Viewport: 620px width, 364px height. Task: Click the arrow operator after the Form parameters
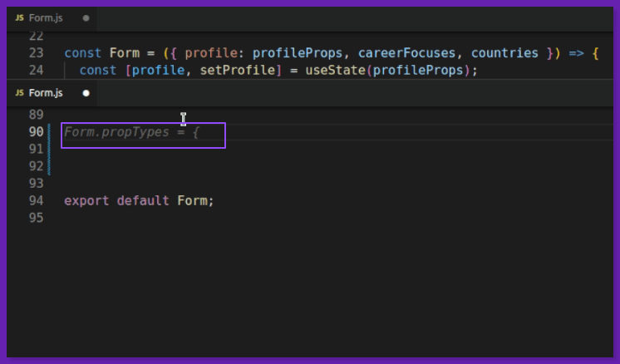click(576, 53)
